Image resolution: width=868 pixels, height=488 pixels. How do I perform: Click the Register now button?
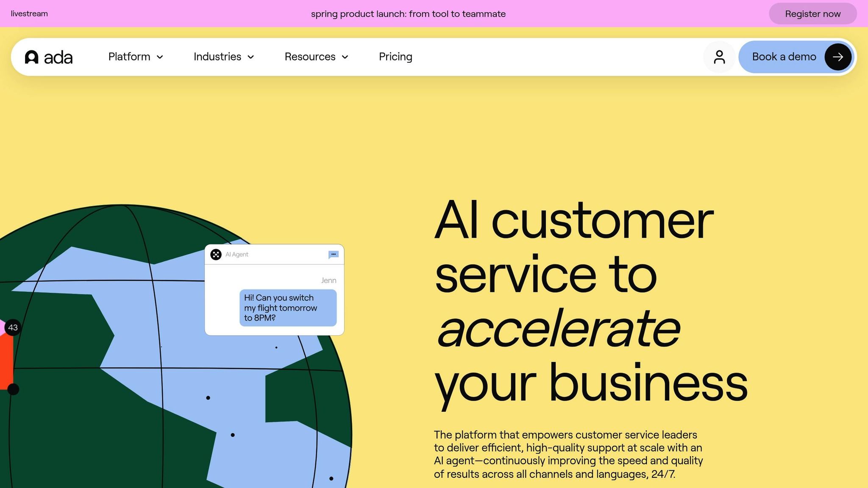(x=812, y=14)
